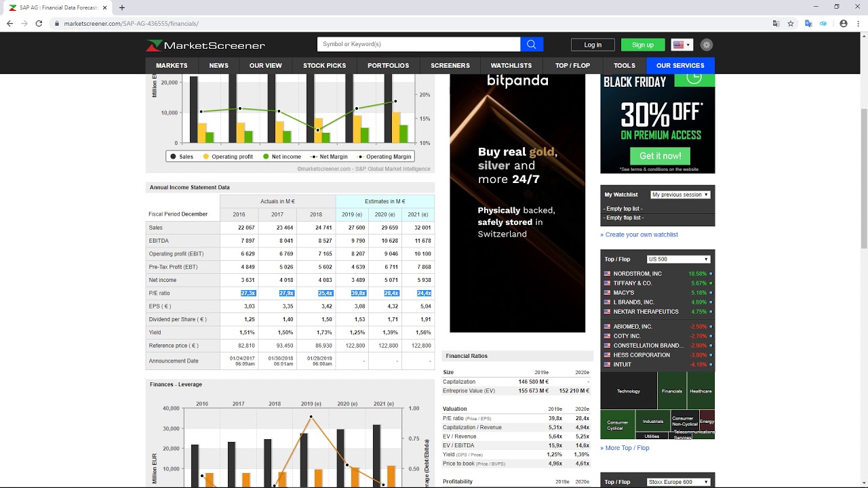Go back with browser back arrow
The image size is (868, 488).
[x=9, y=23]
